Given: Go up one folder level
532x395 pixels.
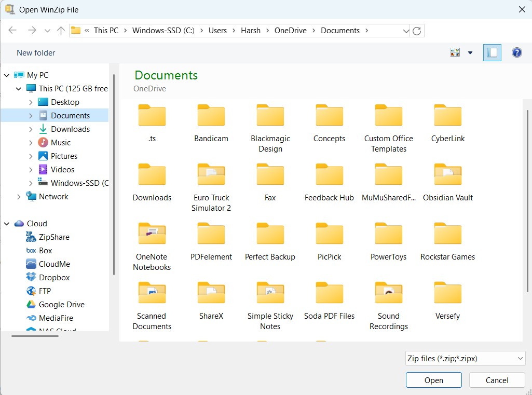Looking at the screenshot, I should coord(61,31).
